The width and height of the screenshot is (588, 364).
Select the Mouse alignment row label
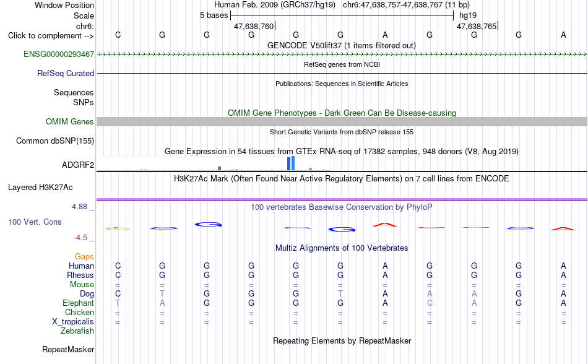tap(82, 285)
